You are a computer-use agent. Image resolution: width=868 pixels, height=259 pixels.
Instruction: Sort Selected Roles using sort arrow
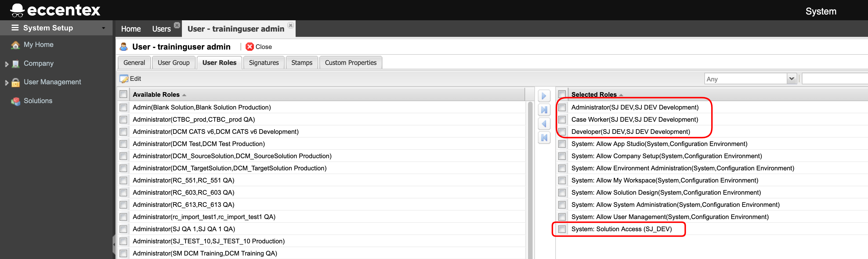click(621, 95)
